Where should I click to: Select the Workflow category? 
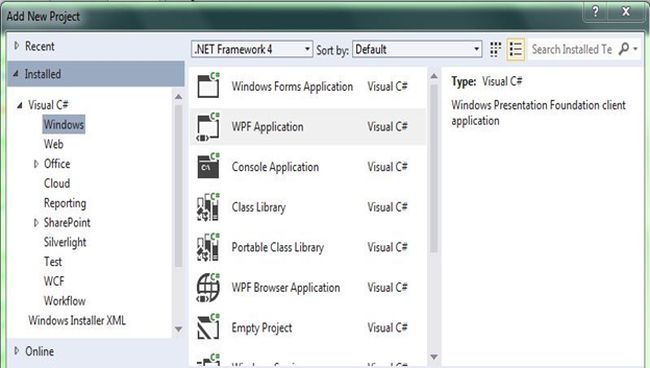coord(65,300)
